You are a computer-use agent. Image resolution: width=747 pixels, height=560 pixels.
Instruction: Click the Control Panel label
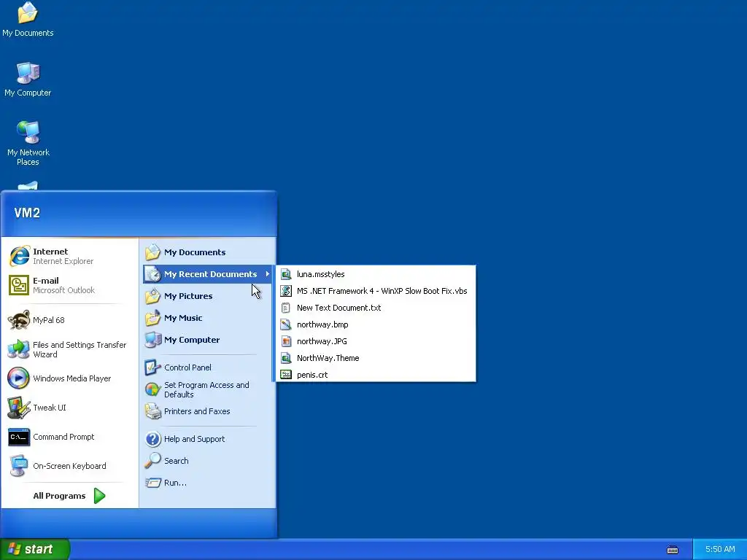187,367
